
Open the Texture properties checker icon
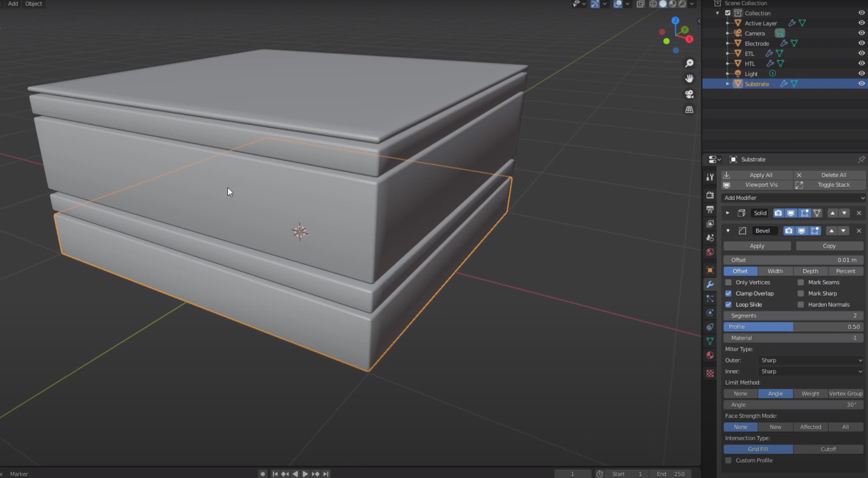click(710, 373)
